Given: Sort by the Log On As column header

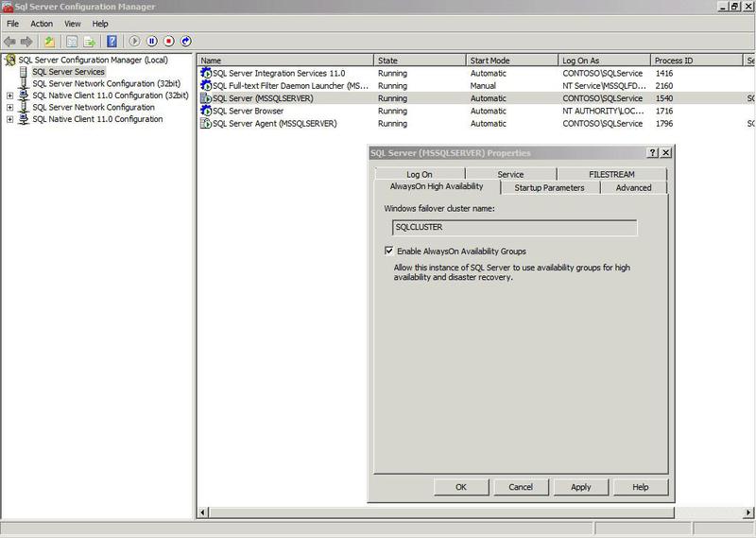Looking at the screenshot, I should (x=604, y=61).
